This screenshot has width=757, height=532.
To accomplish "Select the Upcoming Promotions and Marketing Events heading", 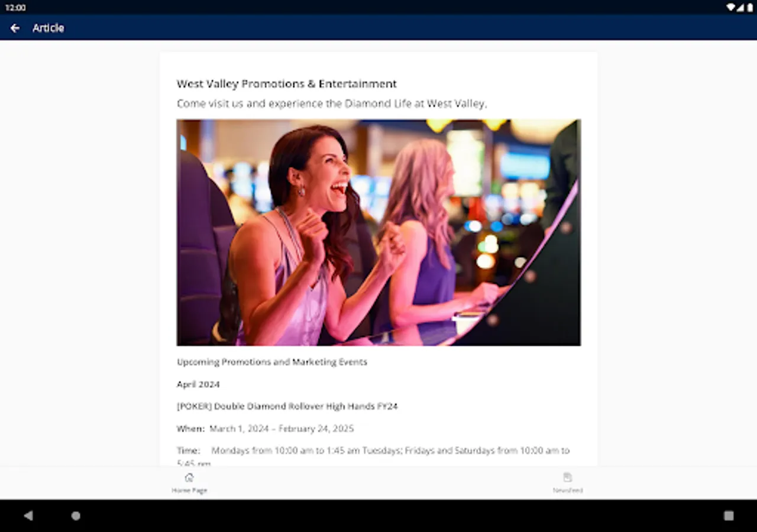I will (272, 362).
